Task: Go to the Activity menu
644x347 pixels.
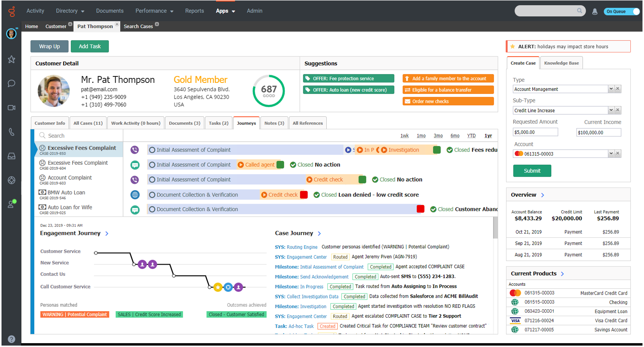Action: [x=35, y=11]
